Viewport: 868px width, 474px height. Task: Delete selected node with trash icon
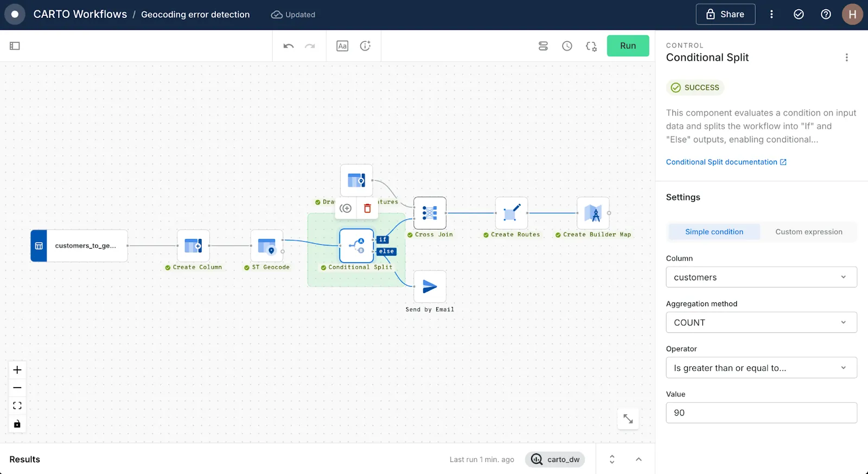tap(367, 208)
